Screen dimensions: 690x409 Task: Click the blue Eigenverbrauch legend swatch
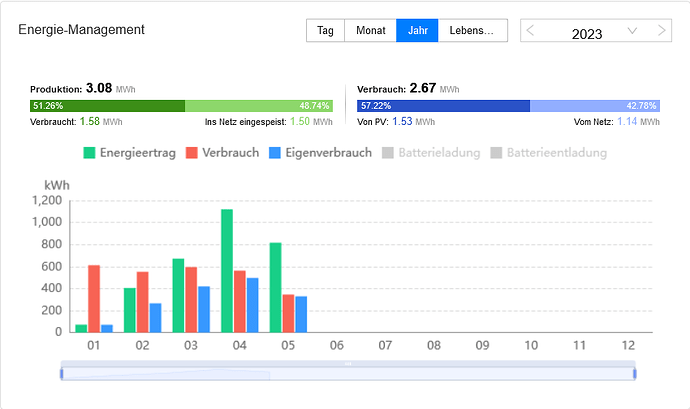[275, 153]
